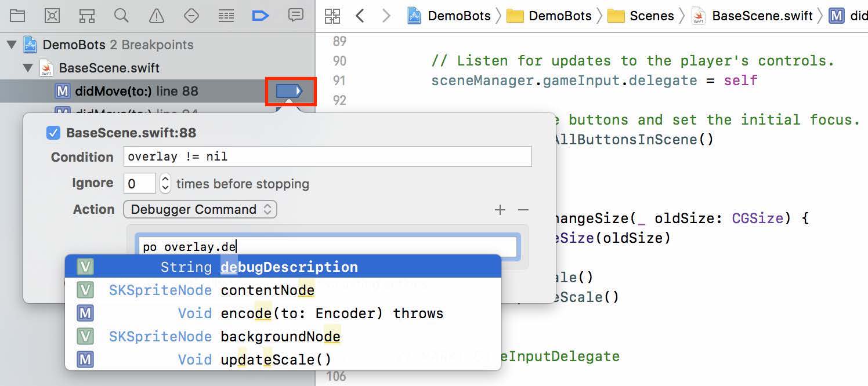Select the Breakpoint navigator icon
This screenshot has height=386, width=868.
(x=261, y=16)
